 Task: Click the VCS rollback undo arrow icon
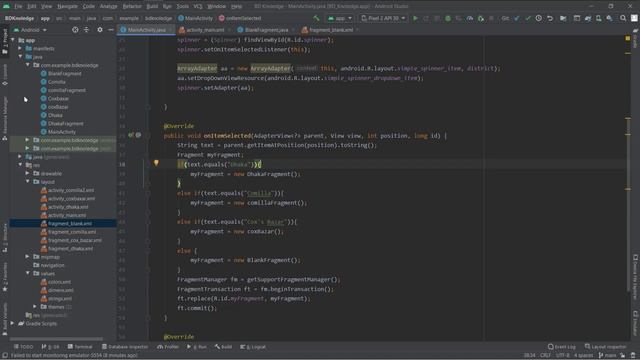click(550, 18)
